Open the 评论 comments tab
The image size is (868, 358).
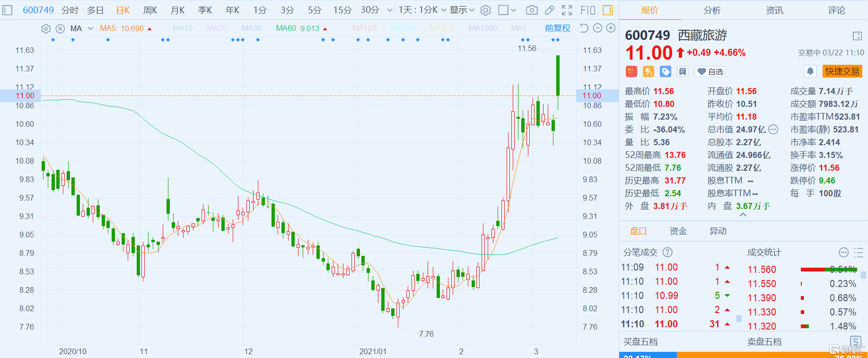(836, 10)
